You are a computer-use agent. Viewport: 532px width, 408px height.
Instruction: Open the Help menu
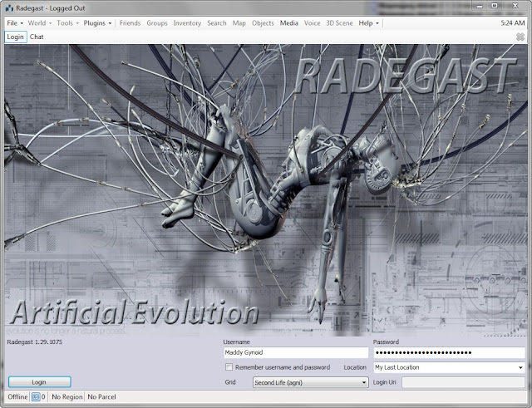point(368,23)
